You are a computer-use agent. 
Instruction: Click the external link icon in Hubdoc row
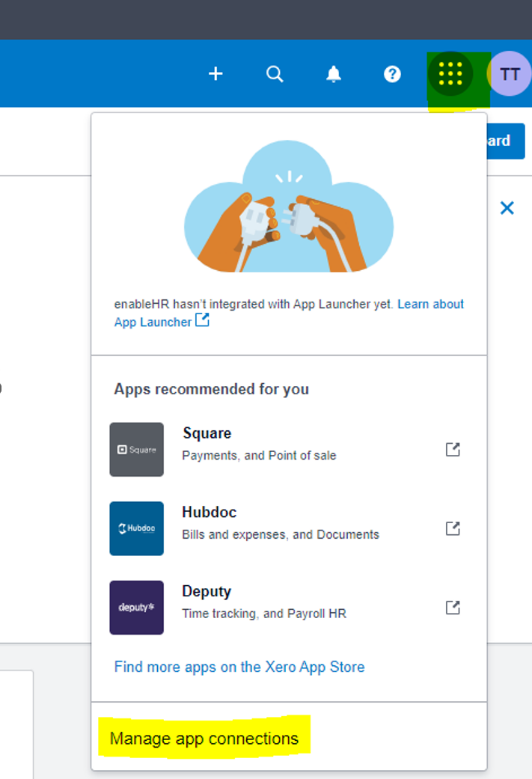pyautogui.click(x=453, y=528)
